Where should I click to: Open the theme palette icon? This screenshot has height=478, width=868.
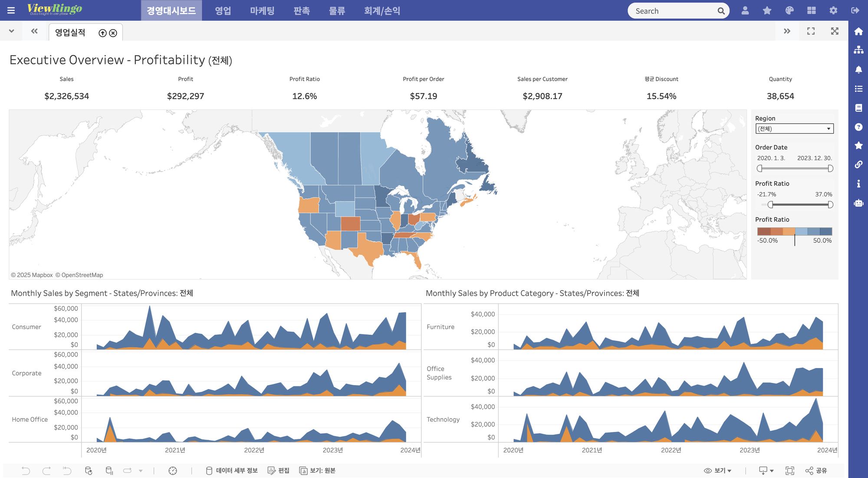789,10
